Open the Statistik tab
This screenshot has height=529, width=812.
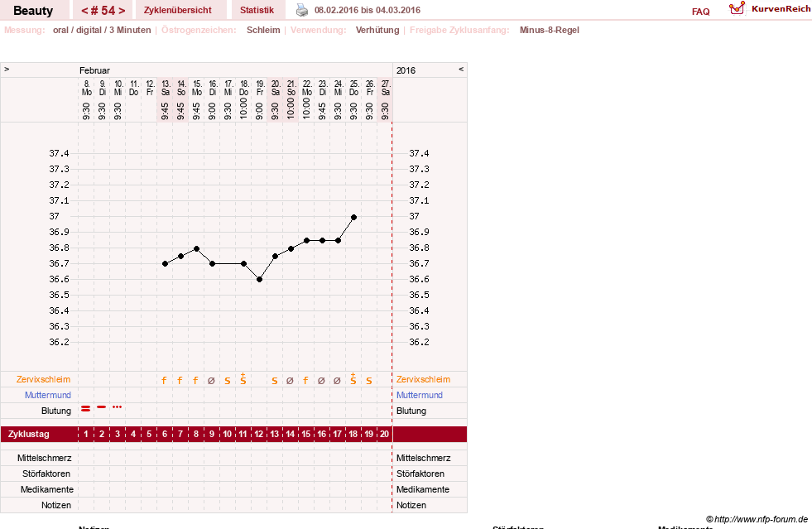pos(257,10)
